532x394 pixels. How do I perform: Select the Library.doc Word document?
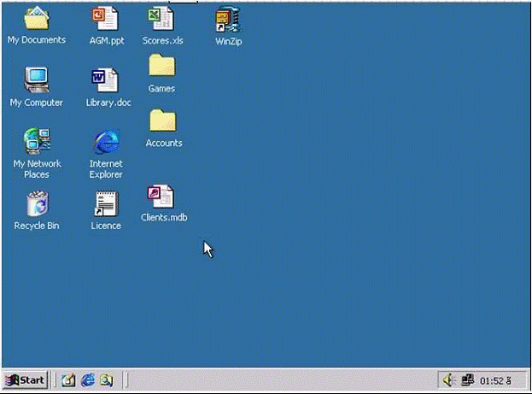click(x=108, y=80)
